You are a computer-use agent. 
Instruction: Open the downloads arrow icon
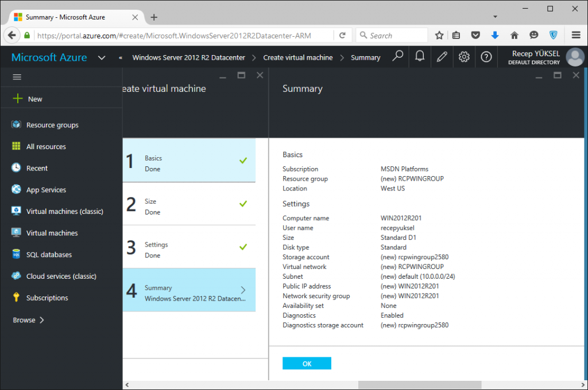point(495,35)
